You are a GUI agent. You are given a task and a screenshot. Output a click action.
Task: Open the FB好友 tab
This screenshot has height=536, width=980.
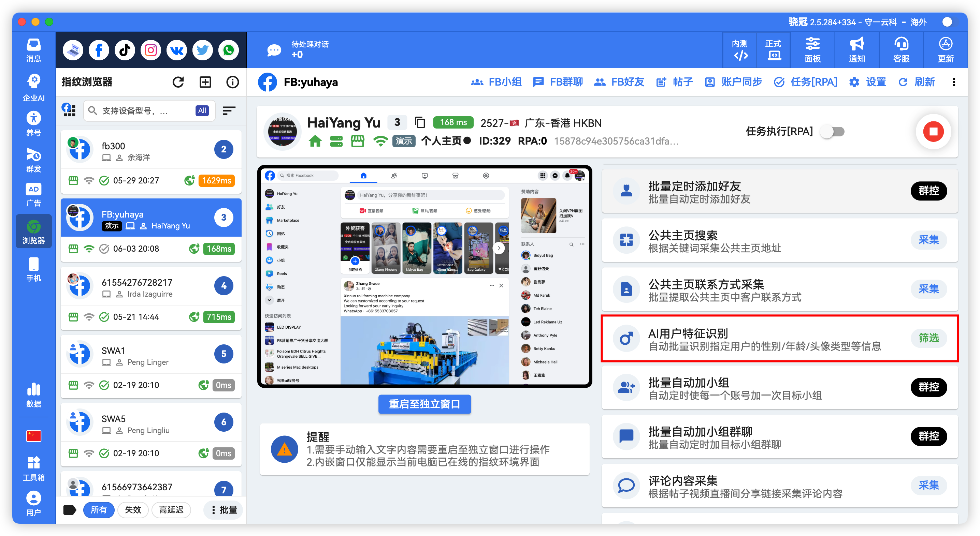[x=619, y=82]
